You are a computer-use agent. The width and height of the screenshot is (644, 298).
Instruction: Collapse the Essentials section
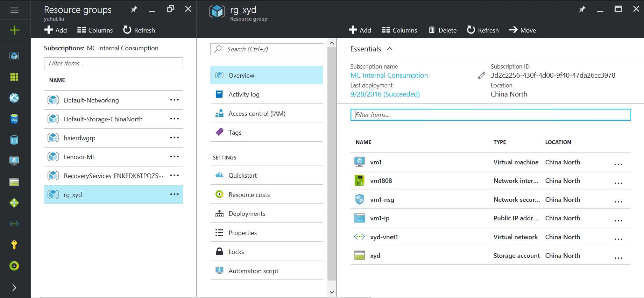tap(390, 49)
